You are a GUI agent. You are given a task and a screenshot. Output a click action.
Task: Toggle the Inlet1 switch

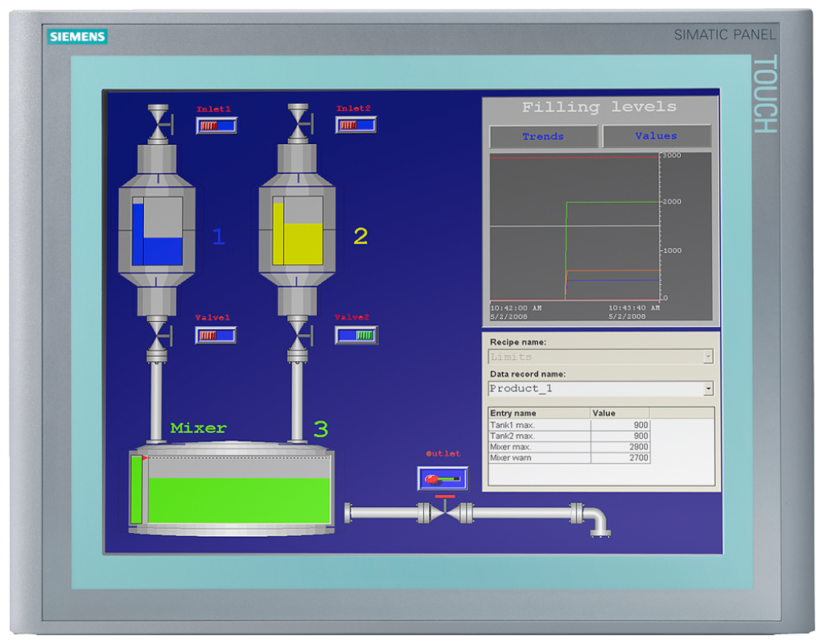pyautogui.click(x=216, y=126)
